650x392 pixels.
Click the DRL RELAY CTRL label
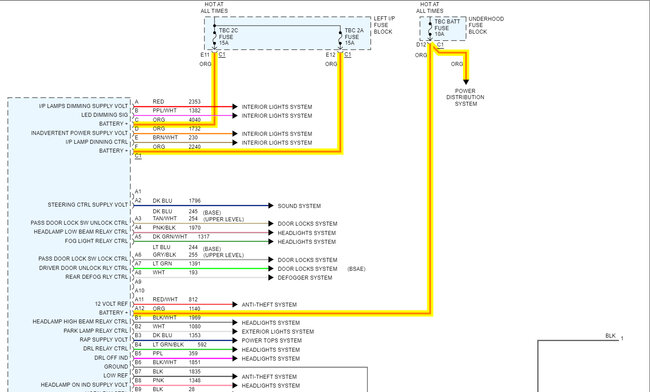coord(106,348)
